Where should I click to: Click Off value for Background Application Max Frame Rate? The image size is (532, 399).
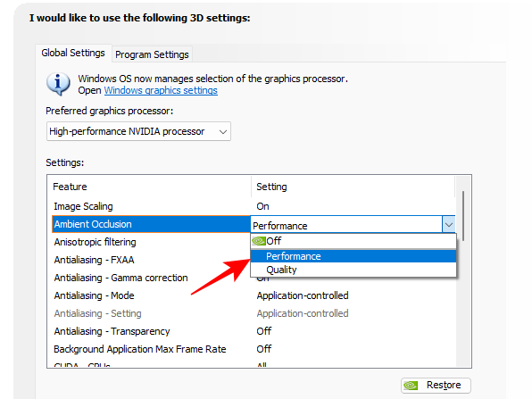coord(264,349)
